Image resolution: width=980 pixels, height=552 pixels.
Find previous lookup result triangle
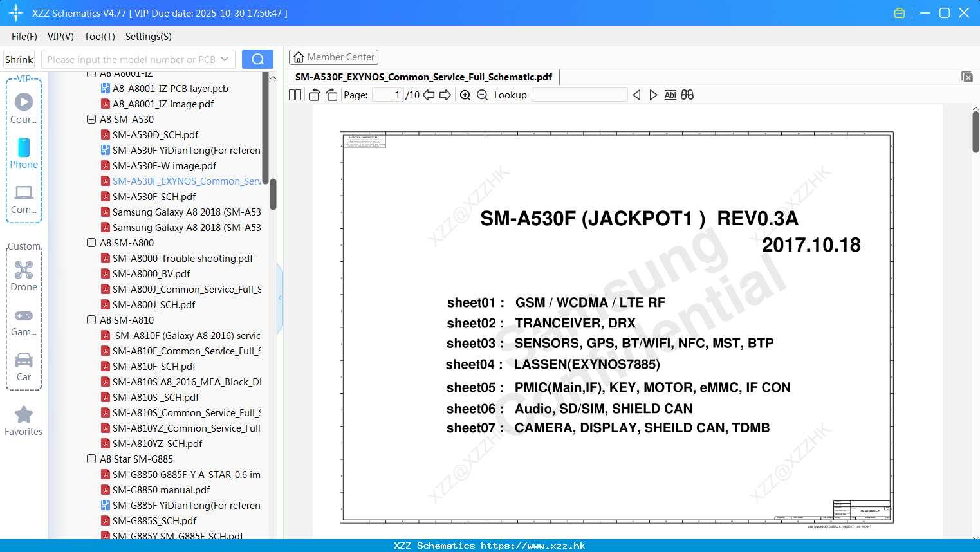click(636, 95)
